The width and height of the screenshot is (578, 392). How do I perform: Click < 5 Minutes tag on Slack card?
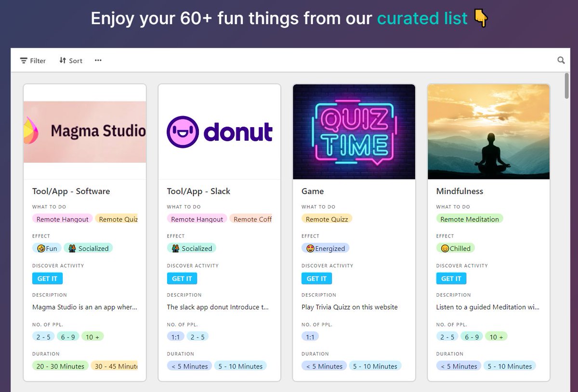pyautogui.click(x=189, y=366)
